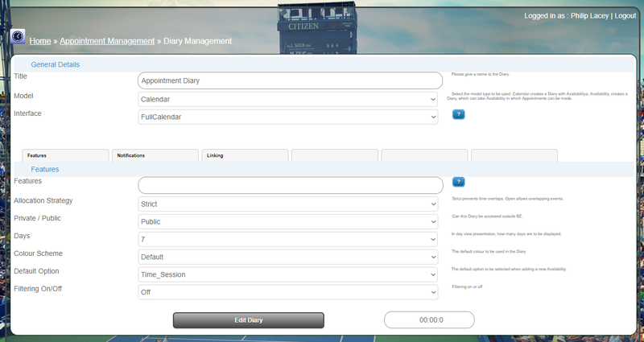Click the 'Please give a name to the Diary' hint
644x342 pixels.
[x=481, y=74]
